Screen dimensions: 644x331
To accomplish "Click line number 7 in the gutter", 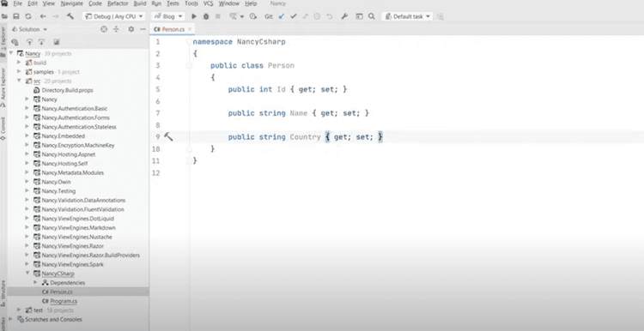I will [158, 113].
